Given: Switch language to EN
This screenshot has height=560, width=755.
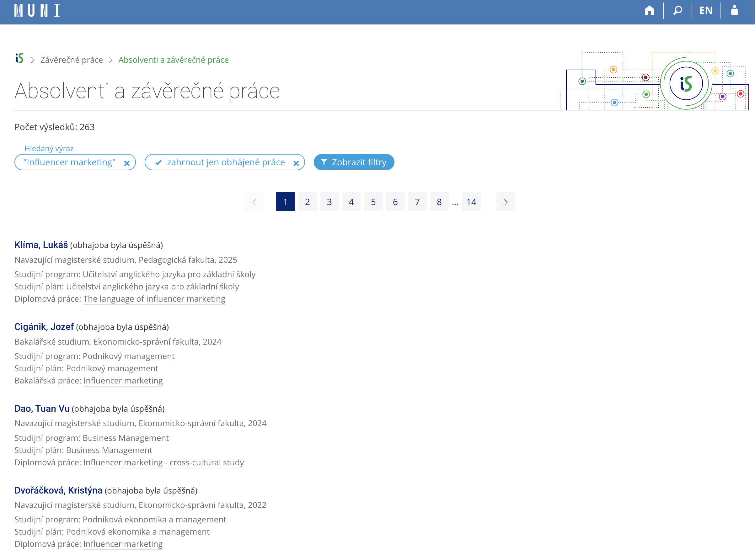Looking at the screenshot, I should (x=705, y=10).
